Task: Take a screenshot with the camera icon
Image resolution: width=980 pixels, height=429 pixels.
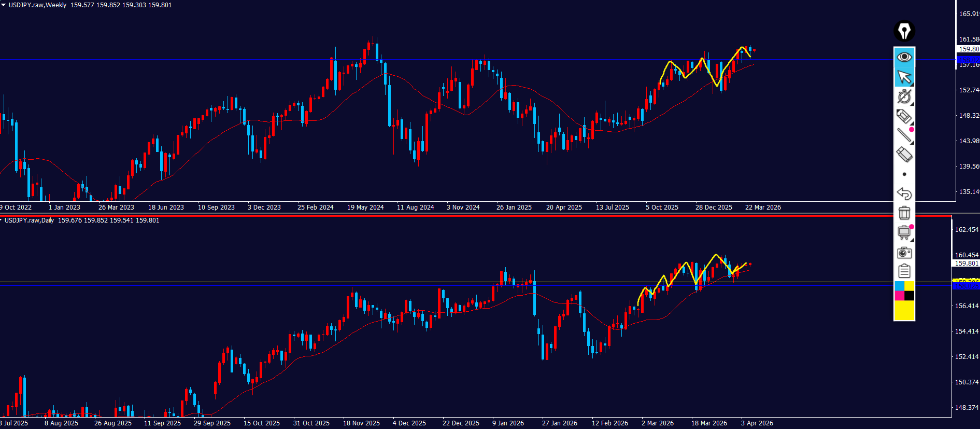Action: click(x=904, y=253)
